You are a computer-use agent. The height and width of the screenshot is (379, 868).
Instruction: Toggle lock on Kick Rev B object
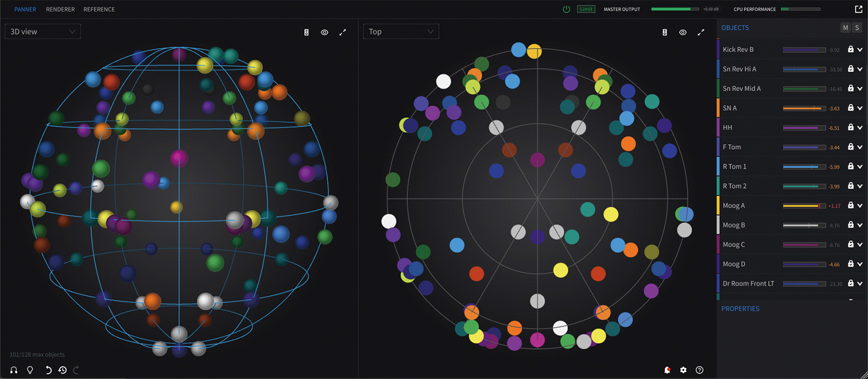click(x=851, y=49)
